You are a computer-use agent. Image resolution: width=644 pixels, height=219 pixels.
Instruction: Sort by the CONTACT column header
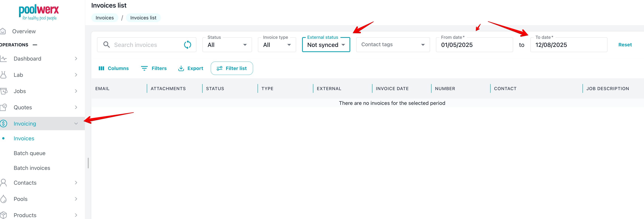pyautogui.click(x=505, y=88)
